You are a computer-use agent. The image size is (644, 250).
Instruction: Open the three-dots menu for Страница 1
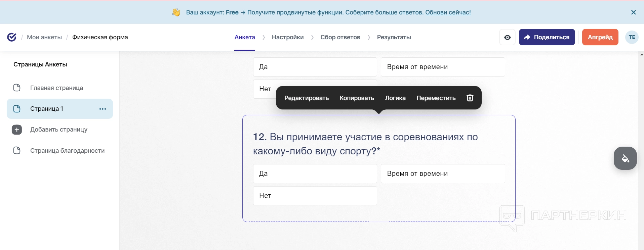point(103,109)
